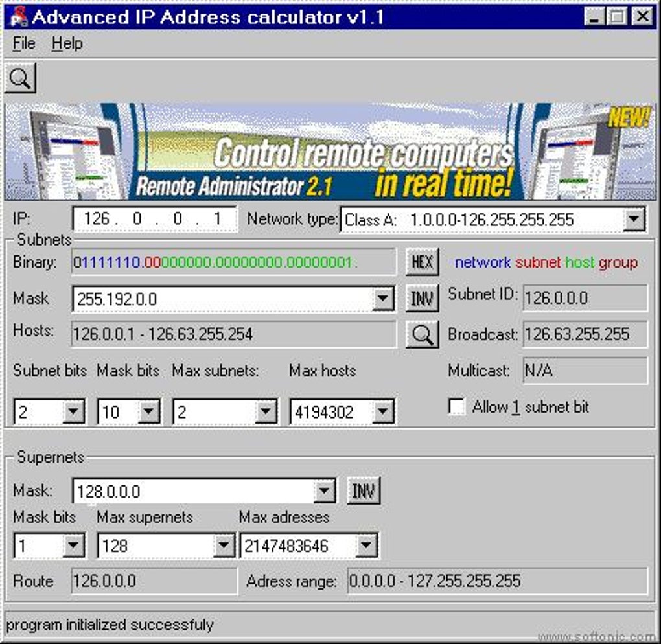
Task: Click the green 'host' legend word
Action: (580, 262)
